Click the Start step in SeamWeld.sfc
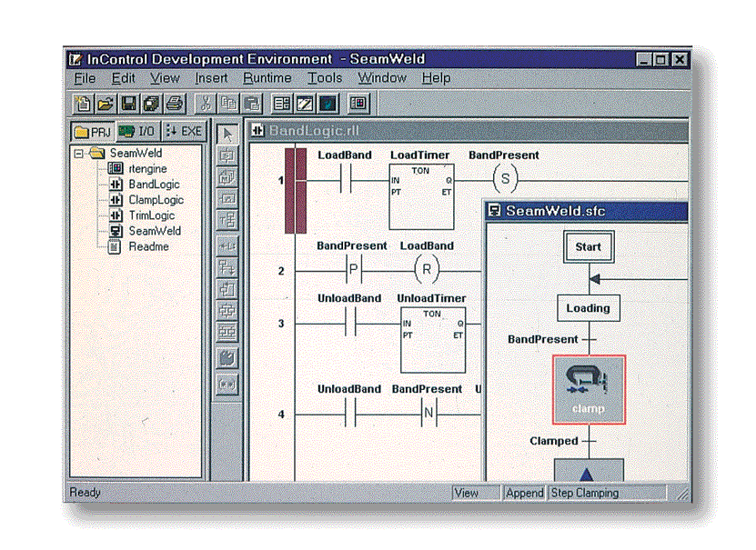 [589, 247]
